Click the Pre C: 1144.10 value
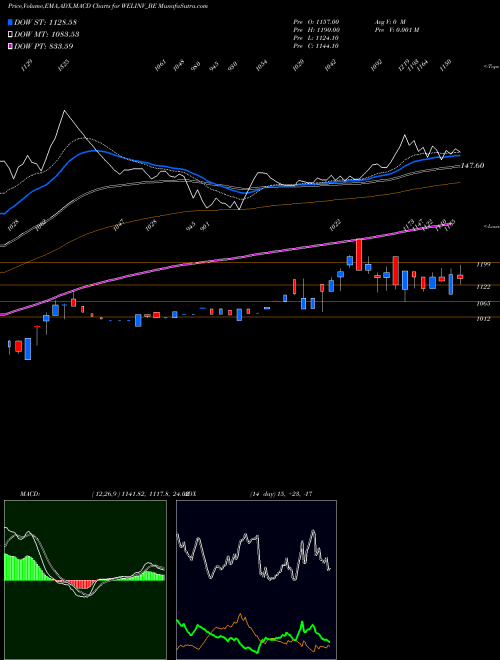 (x=316, y=46)
